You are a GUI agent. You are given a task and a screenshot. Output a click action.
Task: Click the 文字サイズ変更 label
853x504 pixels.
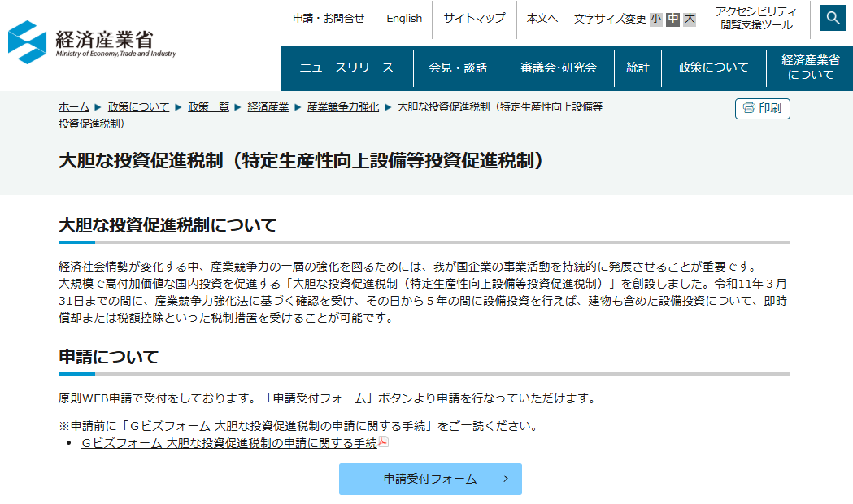[610, 19]
